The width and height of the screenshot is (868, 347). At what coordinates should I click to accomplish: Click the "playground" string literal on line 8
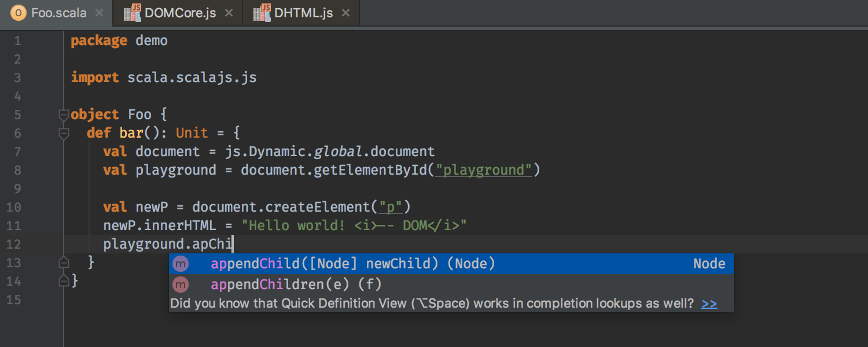483,170
